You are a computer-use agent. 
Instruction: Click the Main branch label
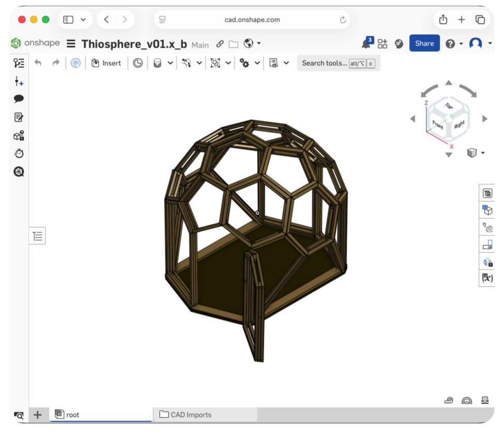pos(200,46)
